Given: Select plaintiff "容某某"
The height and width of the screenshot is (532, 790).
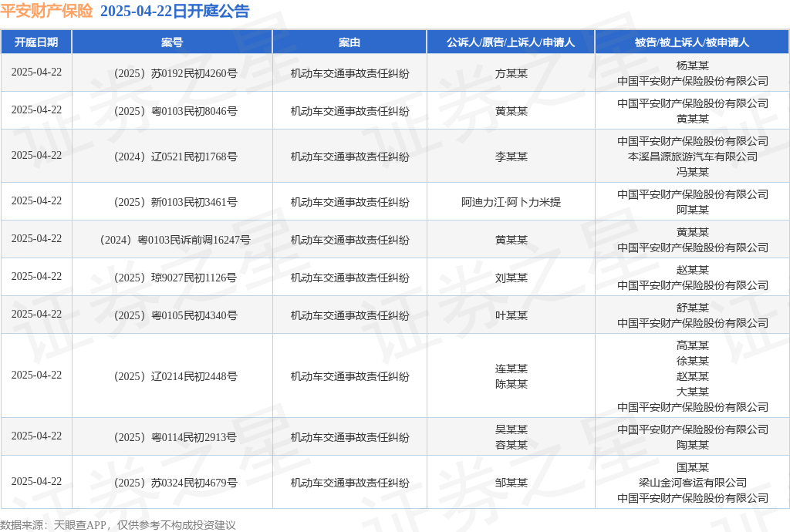Looking at the screenshot, I should click(x=511, y=446).
